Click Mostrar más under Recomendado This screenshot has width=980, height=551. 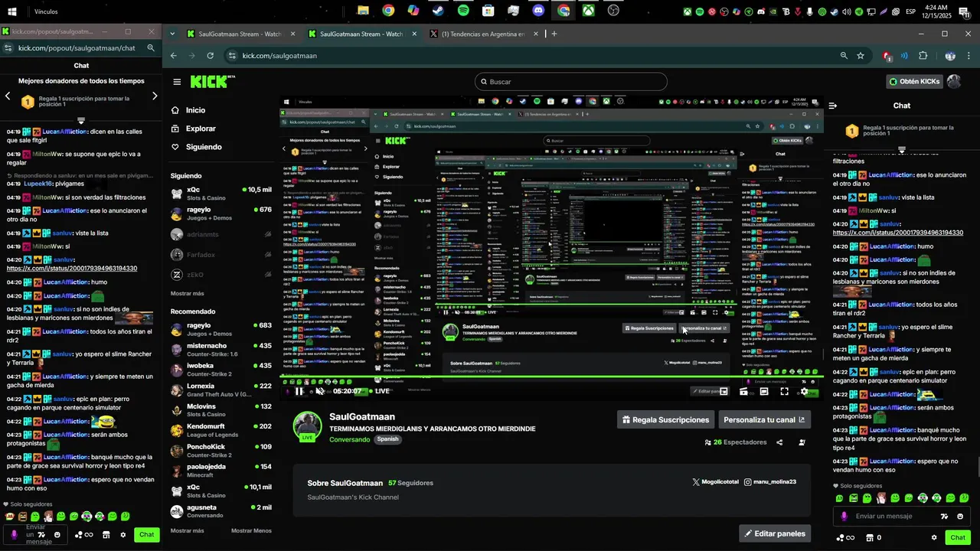187,531
